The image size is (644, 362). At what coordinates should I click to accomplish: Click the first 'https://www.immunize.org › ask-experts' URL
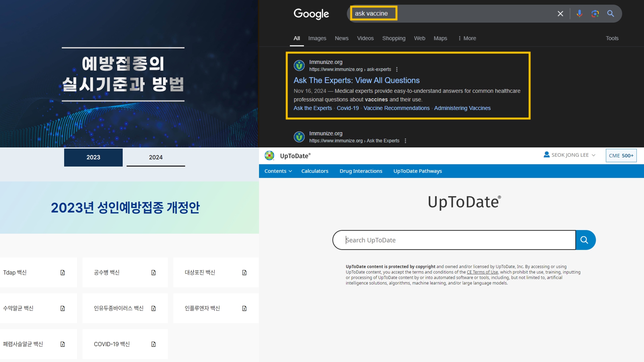350,69
